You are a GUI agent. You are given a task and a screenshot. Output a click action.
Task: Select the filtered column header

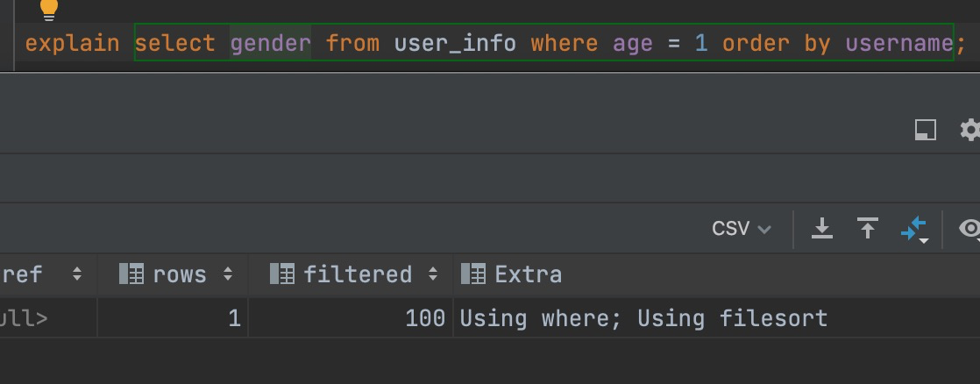(358, 274)
